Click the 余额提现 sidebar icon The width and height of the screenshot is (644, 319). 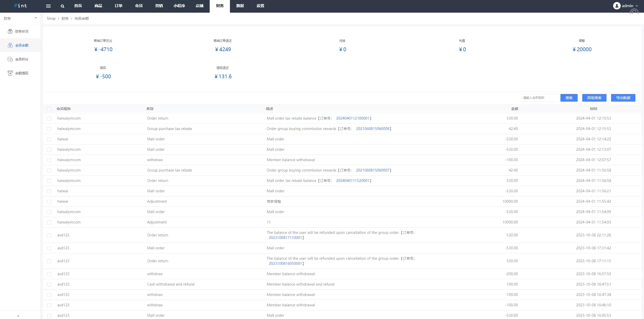tap(10, 73)
